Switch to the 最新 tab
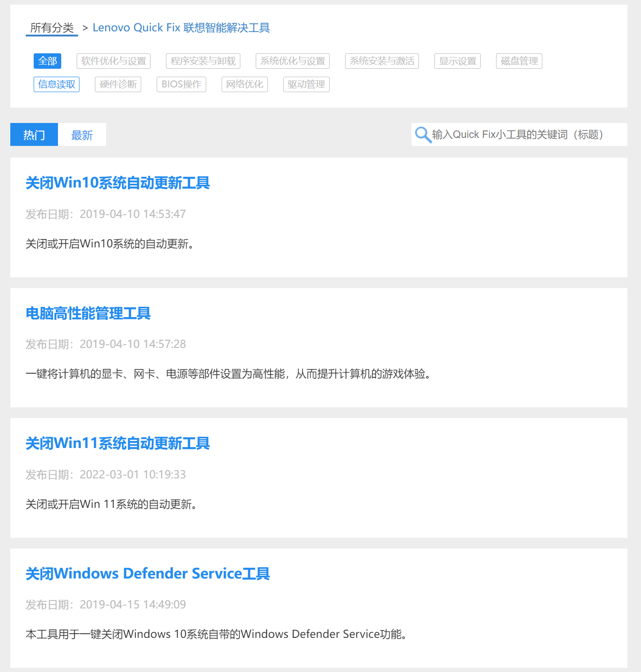Screen dimensions: 641x672 (x=82, y=135)
